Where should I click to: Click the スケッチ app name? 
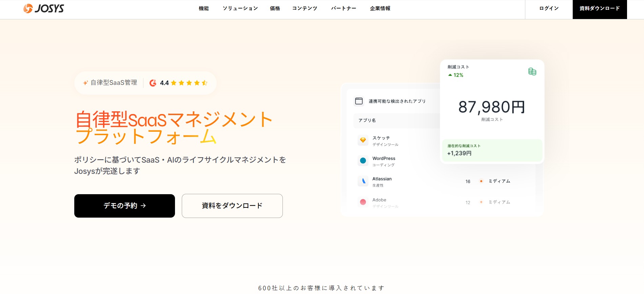pos(381,138)
